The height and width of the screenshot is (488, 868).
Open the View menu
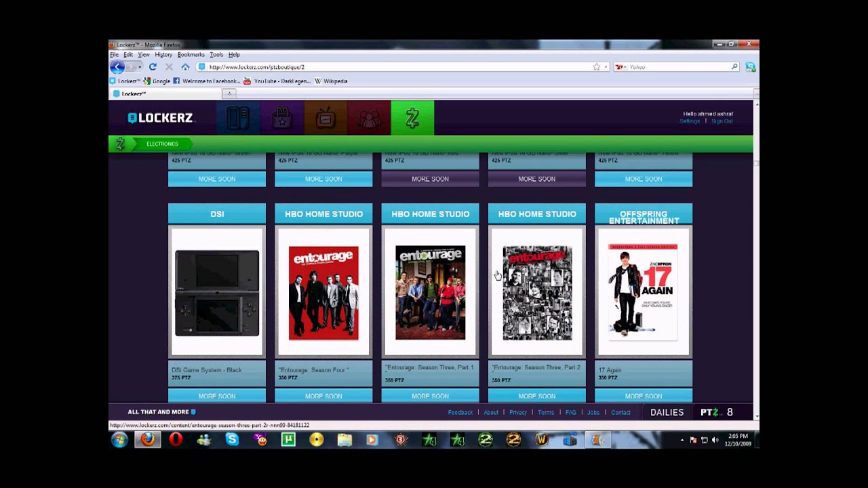click(144, 55)
